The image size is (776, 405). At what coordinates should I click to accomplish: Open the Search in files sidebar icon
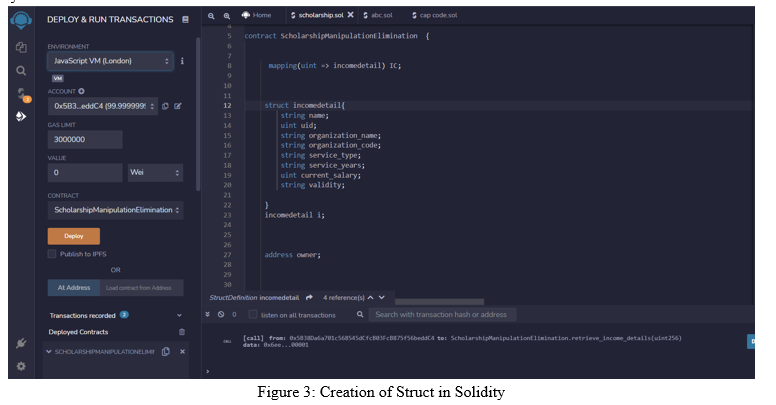21,71
